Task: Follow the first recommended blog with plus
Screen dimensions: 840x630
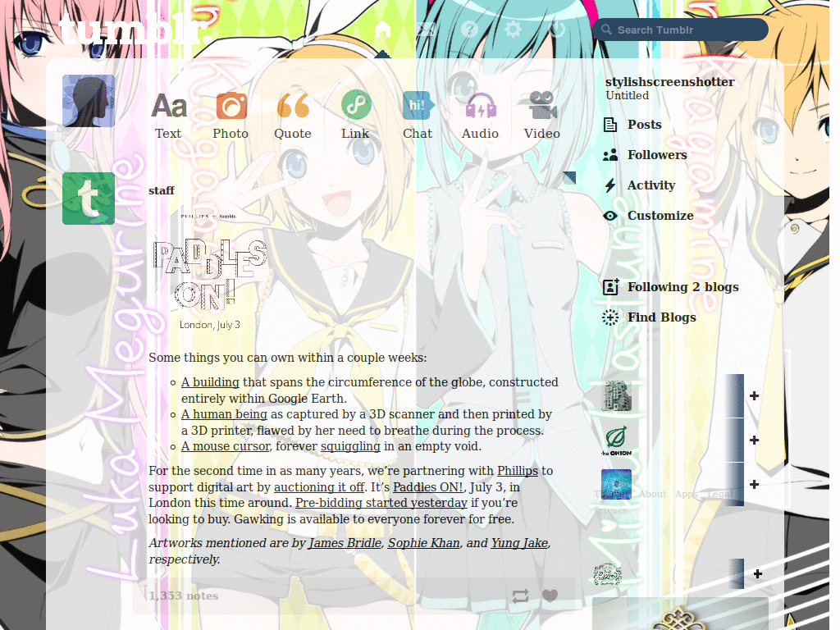Action: [x=755, y=396]
